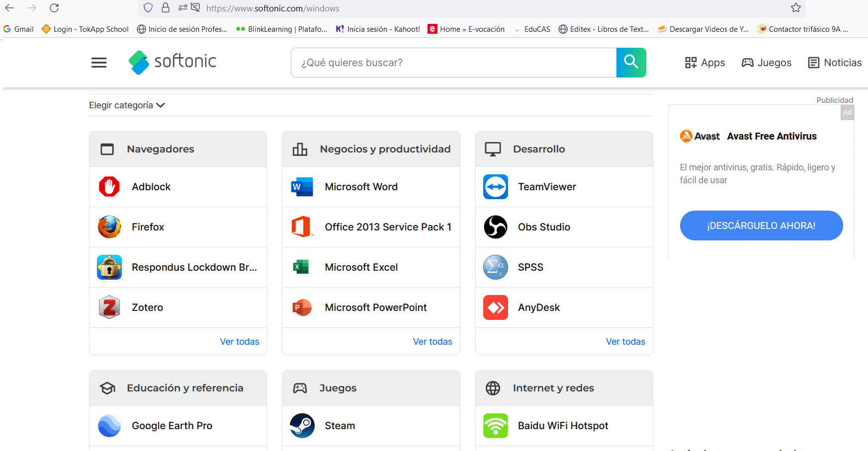This screenshot has height=451, width=868.
Task: Expand the Elegir categoría dropdown
Action: coord(127,105)
